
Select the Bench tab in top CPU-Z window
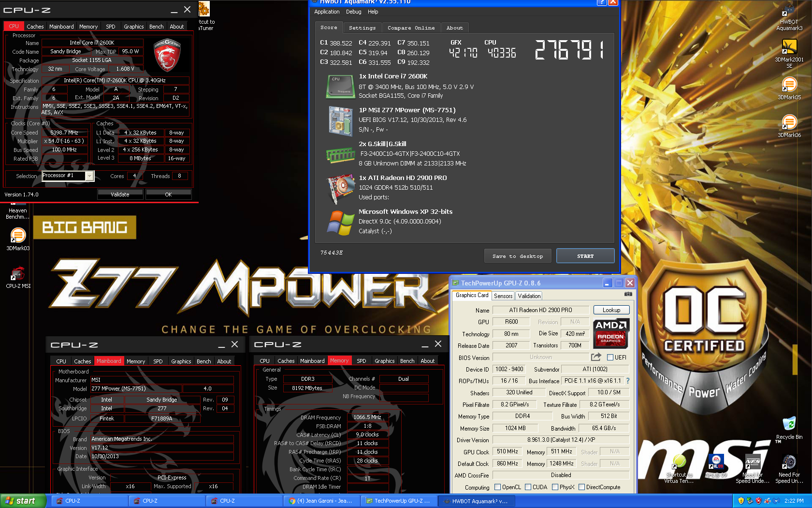click(156, 27)
